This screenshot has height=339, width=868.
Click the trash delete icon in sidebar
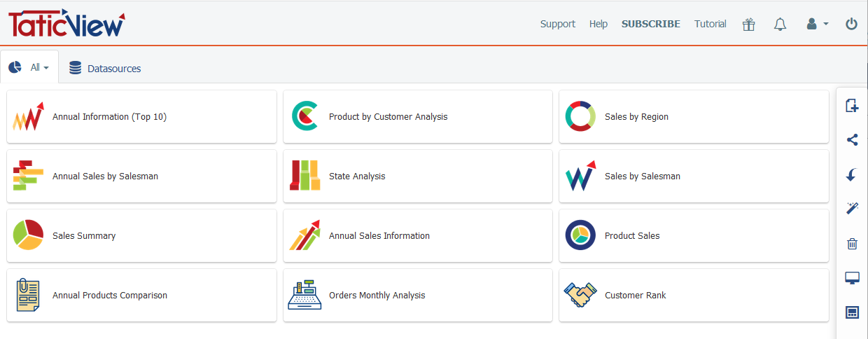coord(852,244)
